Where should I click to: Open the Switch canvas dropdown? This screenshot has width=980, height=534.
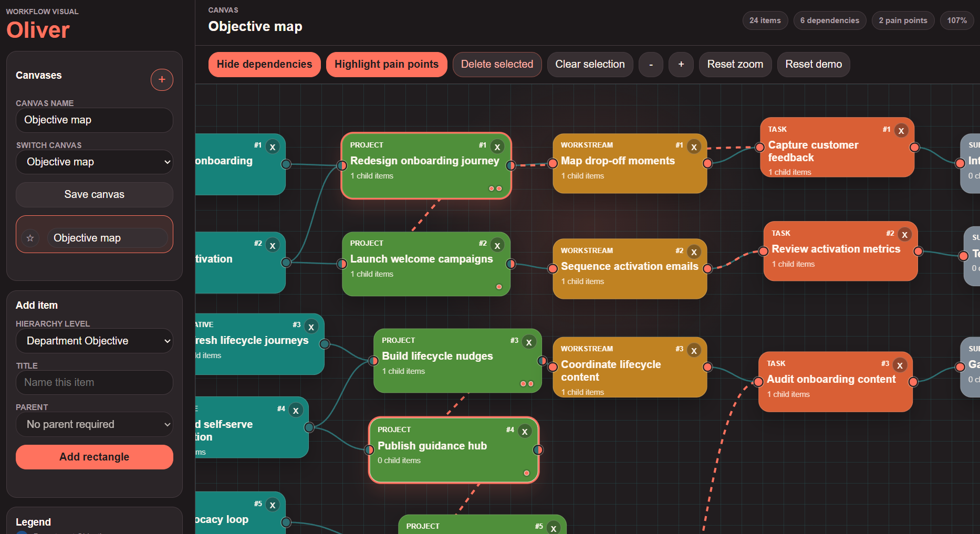[95, 162]
